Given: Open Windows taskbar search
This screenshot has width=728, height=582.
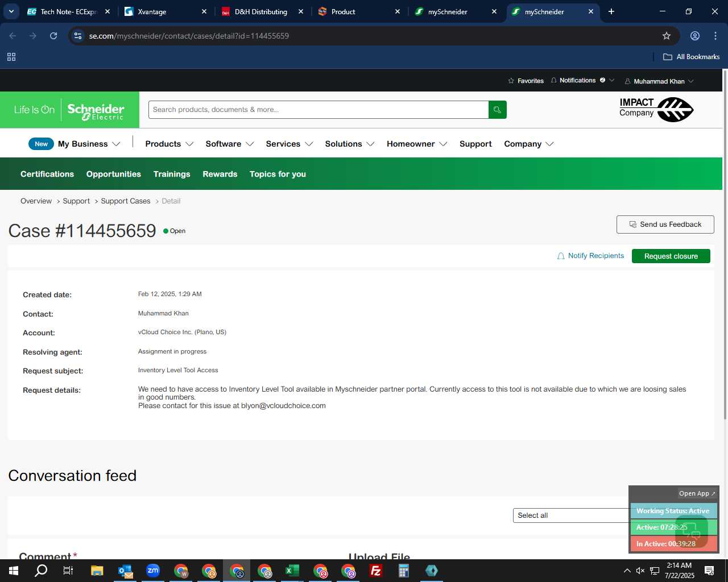Looking at the screenshot, I should (41, 571).
